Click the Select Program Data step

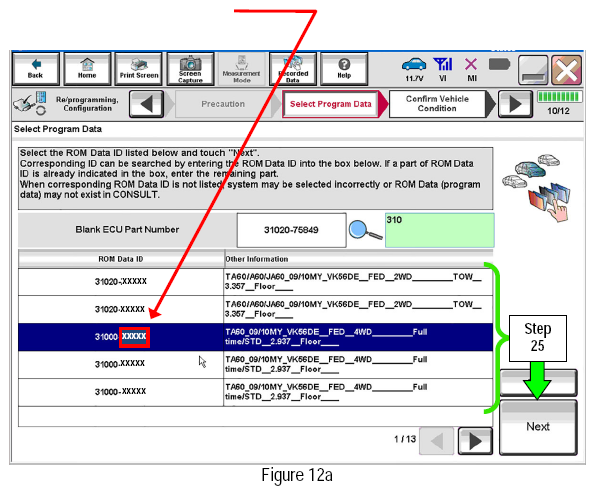click(x=331, y=104)
